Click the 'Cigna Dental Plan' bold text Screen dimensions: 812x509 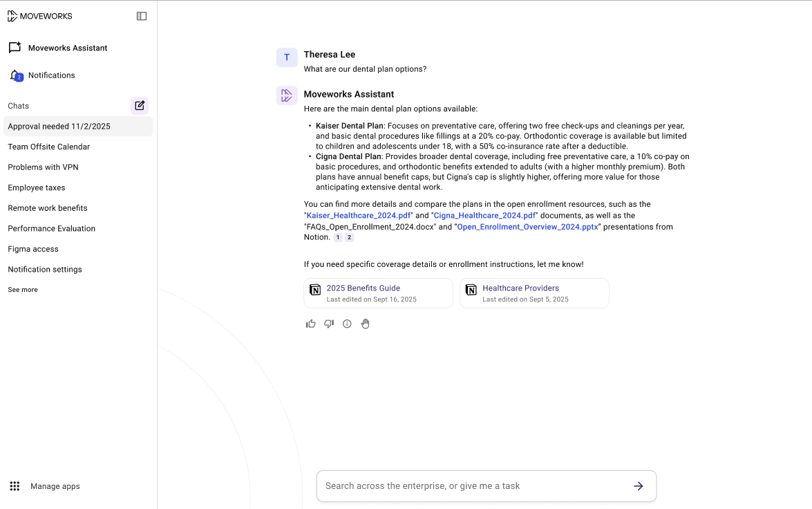click(x=348, y=156)
